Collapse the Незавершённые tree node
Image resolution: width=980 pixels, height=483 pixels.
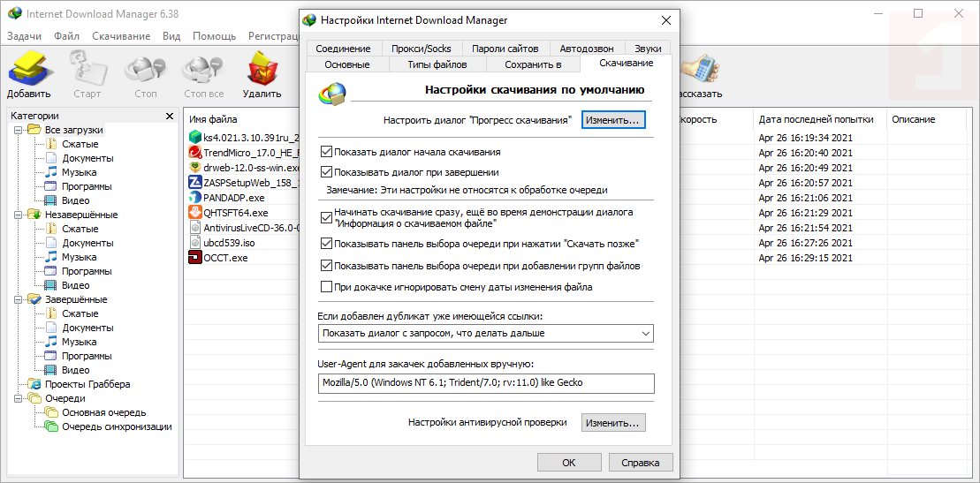[x=17, y=215]
